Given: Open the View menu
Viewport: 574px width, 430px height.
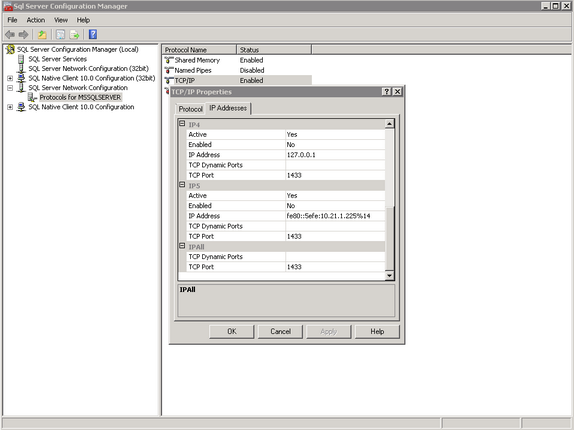Looking at the screenshot, I should (x=61, y=20).
